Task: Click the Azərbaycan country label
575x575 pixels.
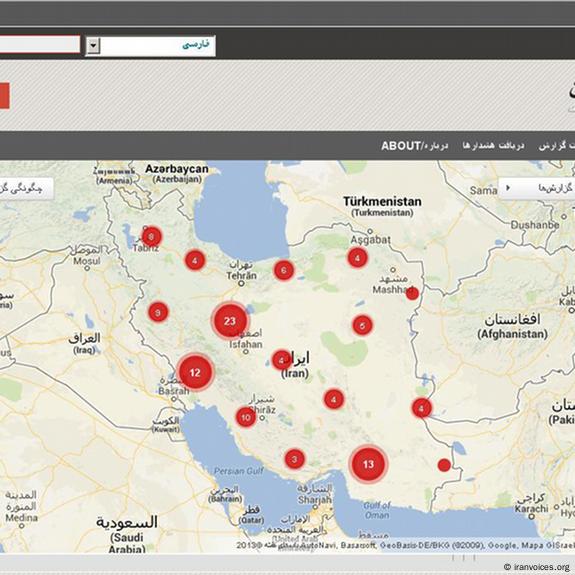Action: tap(177, 169)
